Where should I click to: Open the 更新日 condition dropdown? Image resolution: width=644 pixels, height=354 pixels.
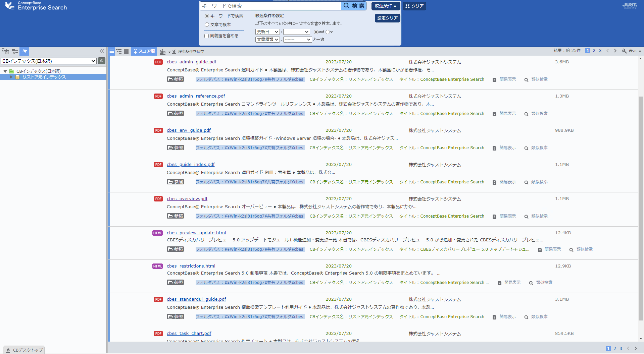(267, 32)
